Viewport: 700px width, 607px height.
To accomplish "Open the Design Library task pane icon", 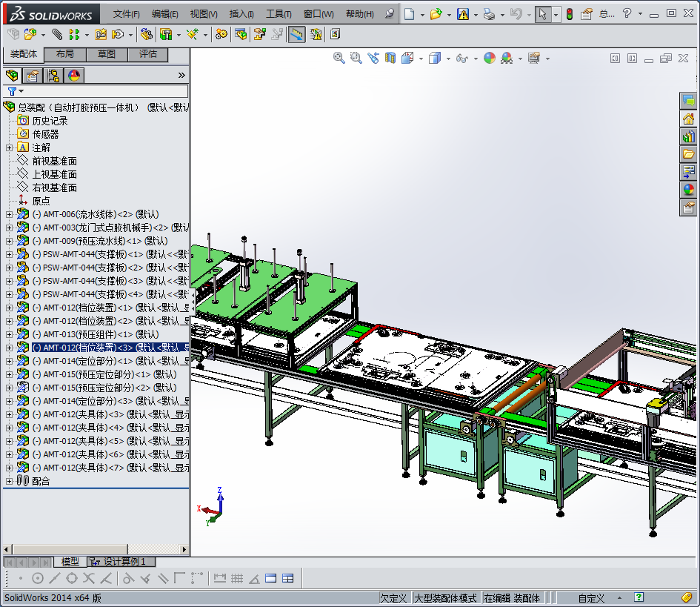I will (x=688, y=136).
